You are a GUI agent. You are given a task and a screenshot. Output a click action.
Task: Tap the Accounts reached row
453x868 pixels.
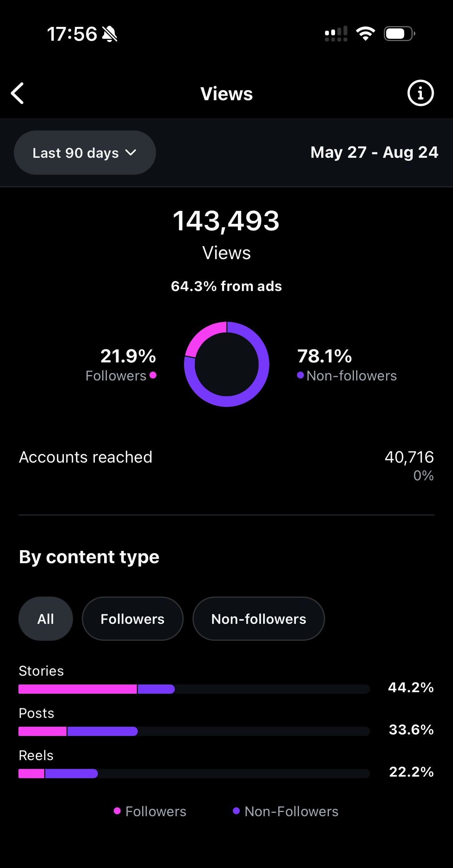click(226, 465)
